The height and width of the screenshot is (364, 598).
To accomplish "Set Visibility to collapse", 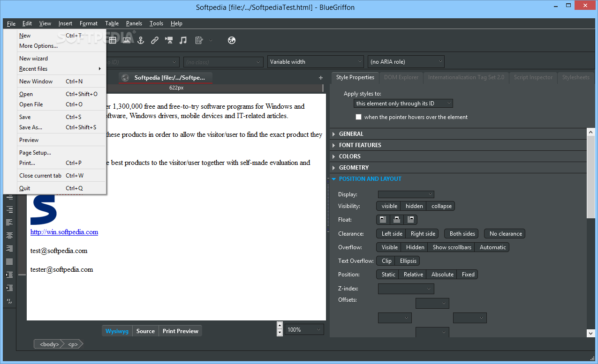I will (x=441, y=206).
